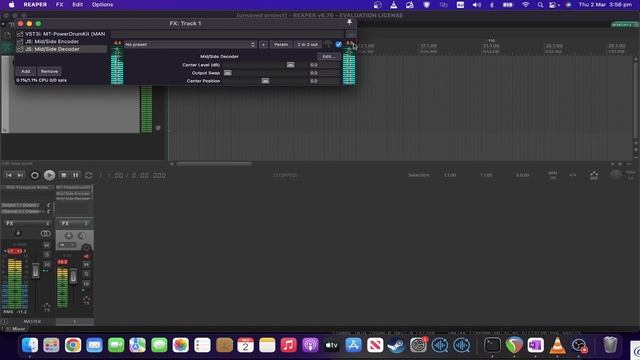The width and height of the screenshot is (640, 360).
Task: Click the record button in transport
Action: pos(35,175)
